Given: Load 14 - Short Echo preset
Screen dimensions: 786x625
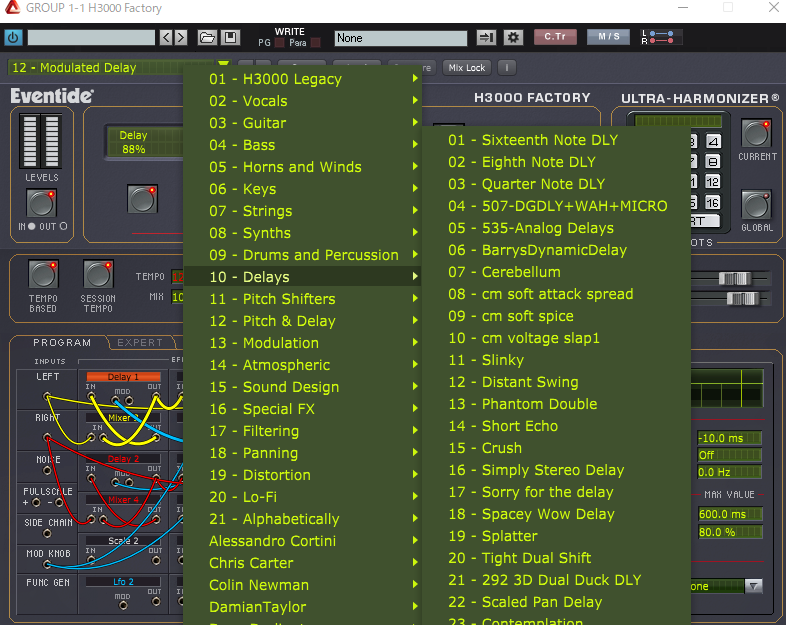Looking at the screenshot, I should point(556,426).
